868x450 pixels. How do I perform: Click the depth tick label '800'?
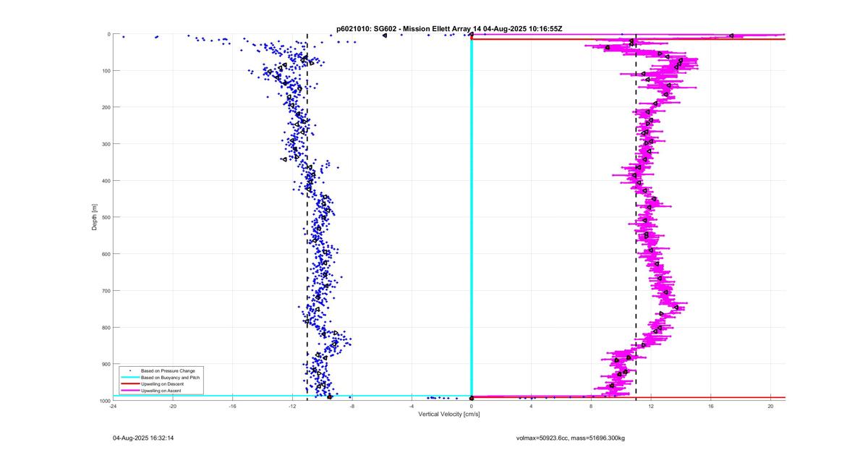pyautogui.click(x=106, y=327)
